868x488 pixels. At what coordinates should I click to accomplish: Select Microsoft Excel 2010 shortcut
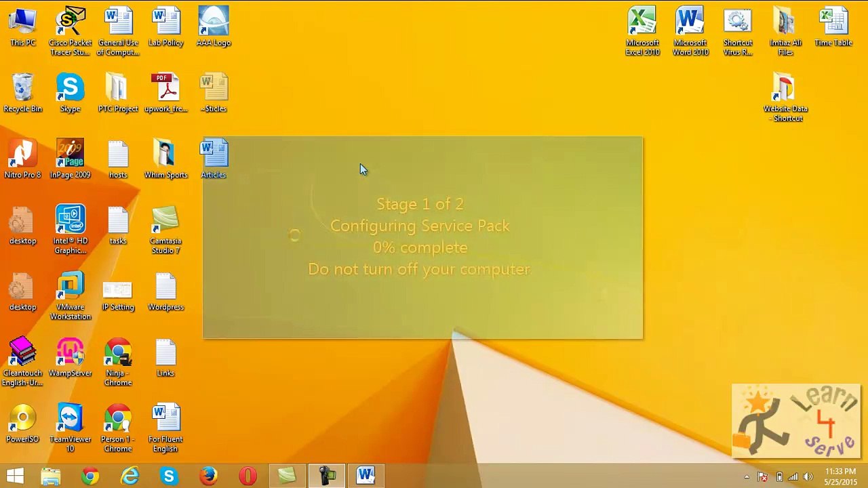(642, 32)
